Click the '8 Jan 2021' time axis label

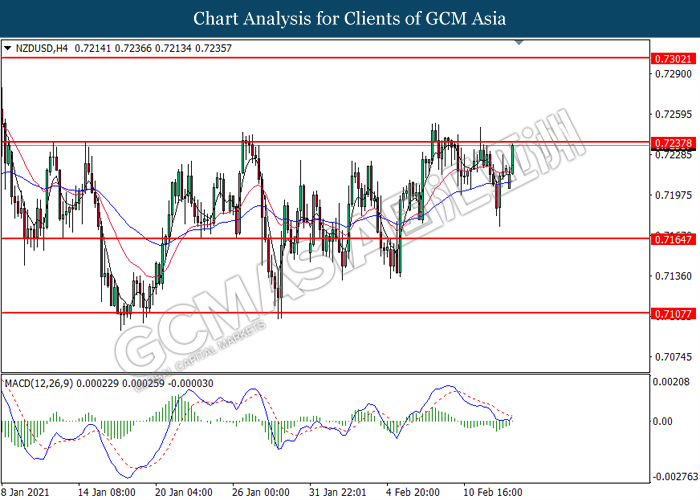point(25,492)
